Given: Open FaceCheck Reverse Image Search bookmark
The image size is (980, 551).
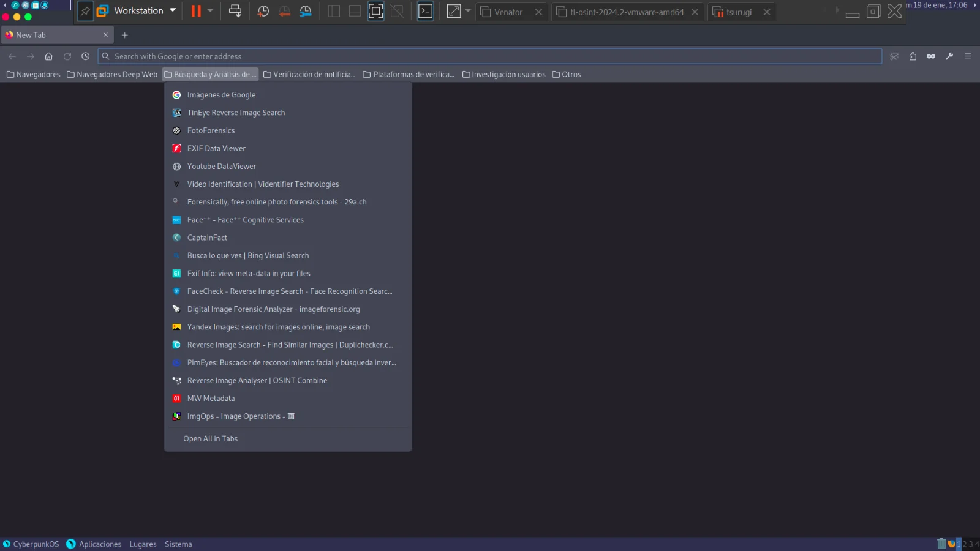Looking at the screenshot, I should point(288,291).
